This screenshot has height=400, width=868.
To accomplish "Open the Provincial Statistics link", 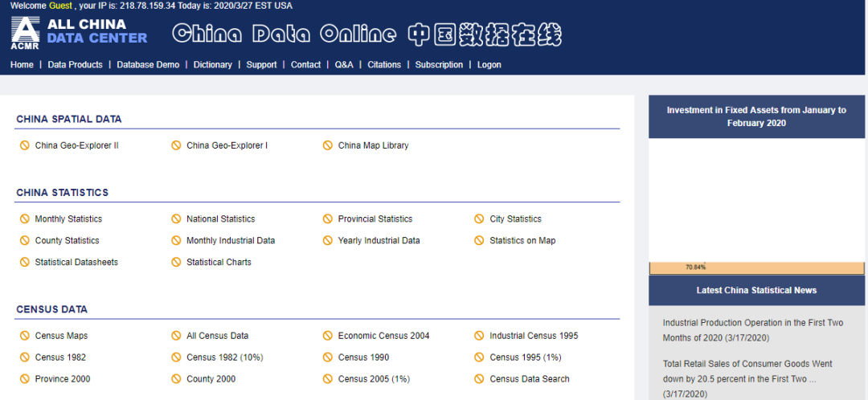I will pyautogui.click(x=375, y=219).
